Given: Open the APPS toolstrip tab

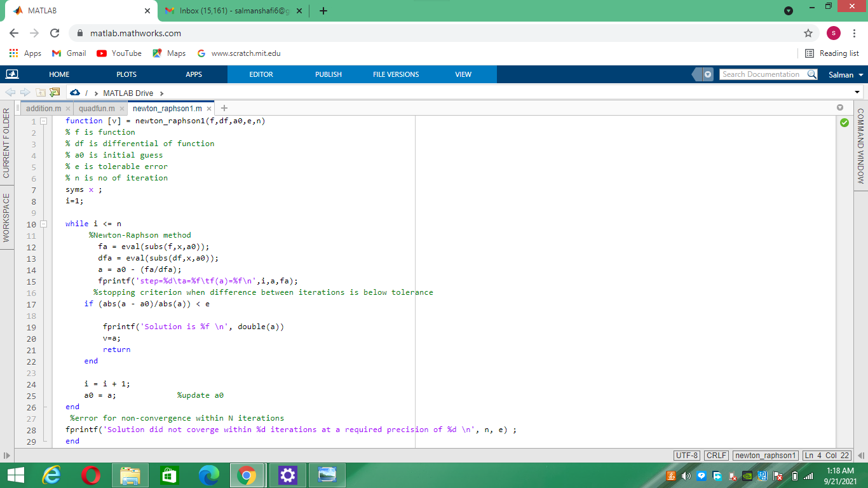Looking at the screenshot, I should pyautogui.click(x=194, y=74).
